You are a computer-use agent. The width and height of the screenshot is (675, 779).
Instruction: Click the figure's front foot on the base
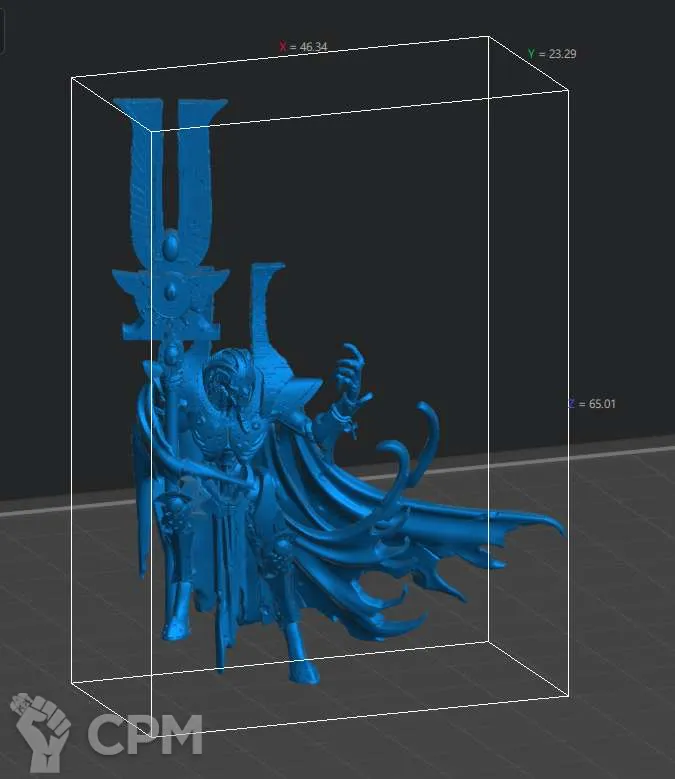point(300,672)
